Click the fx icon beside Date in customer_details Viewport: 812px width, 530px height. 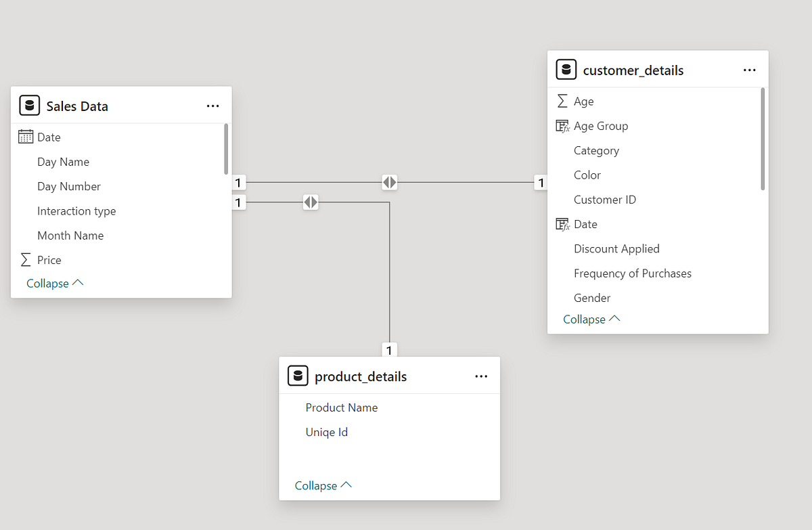point(562,223)
